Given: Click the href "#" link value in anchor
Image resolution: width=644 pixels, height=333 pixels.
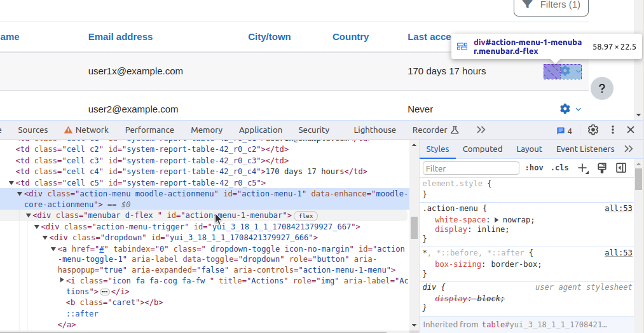Looking at the screenshot, I should (102, 249).
